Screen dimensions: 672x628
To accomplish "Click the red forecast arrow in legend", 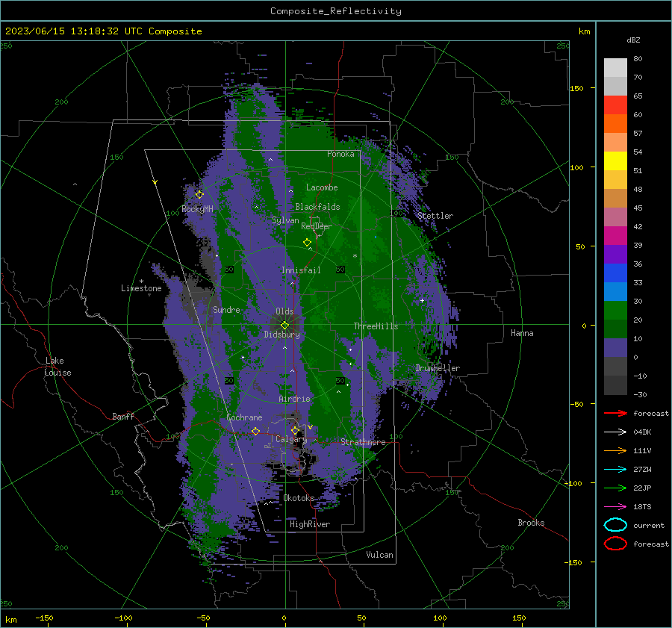I will [x=615, y=413].
